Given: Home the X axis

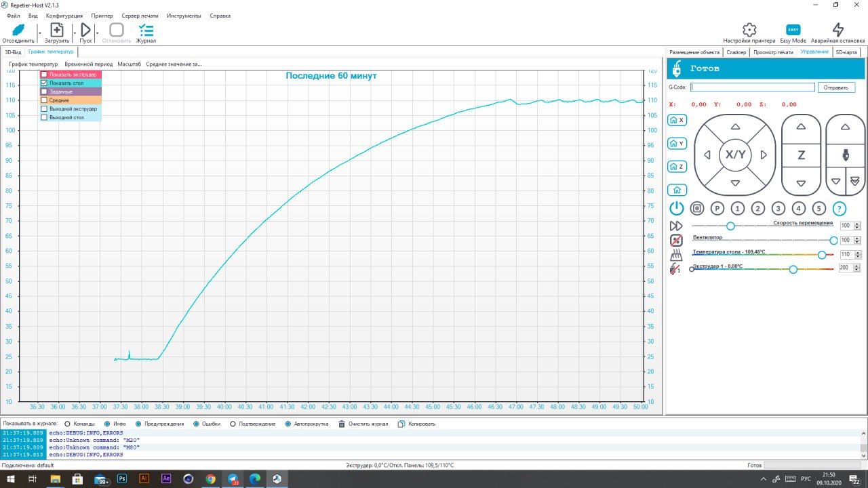Looking at the screenshot, I should tap(677, 120).
